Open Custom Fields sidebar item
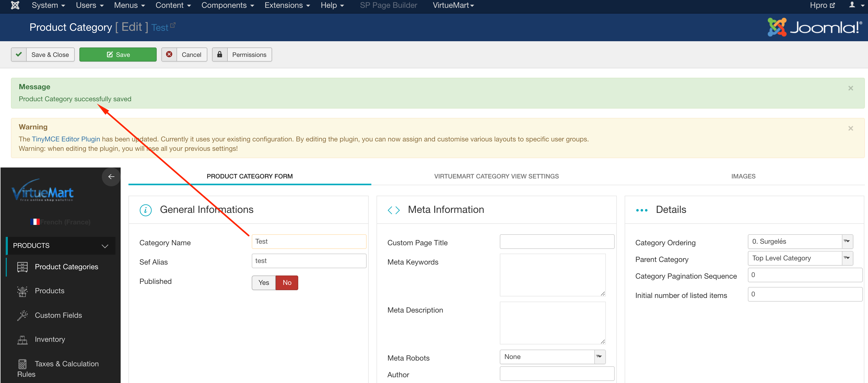 58,315
